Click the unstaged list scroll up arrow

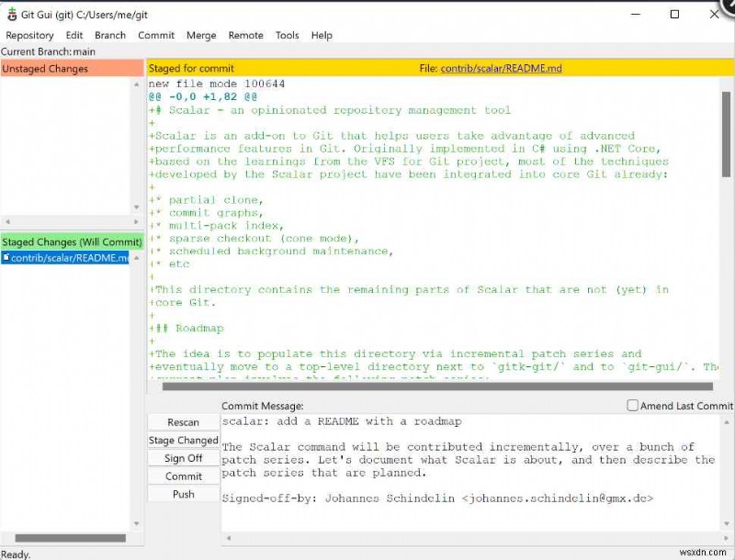pos(136,84)
